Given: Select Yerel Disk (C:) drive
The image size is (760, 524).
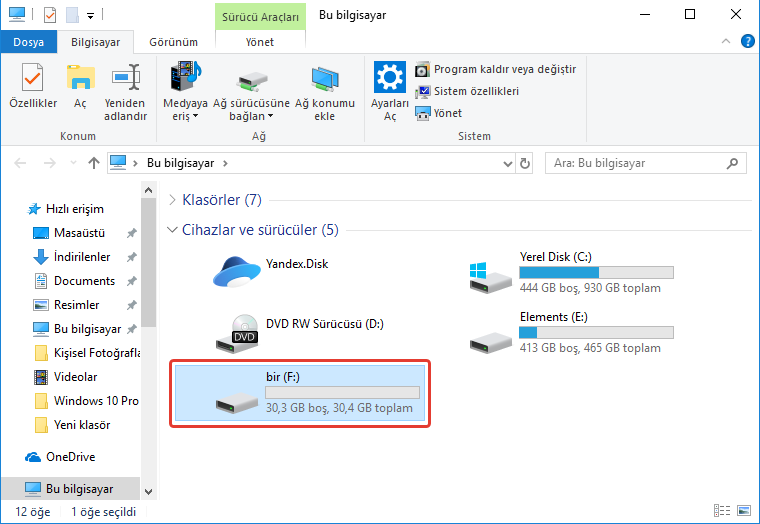Looking at the screenshot, I should click(x=490, y=272).
